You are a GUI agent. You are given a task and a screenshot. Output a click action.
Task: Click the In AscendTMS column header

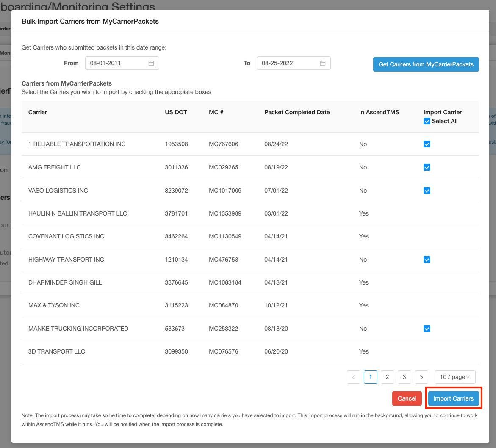[x=379, y=112]
